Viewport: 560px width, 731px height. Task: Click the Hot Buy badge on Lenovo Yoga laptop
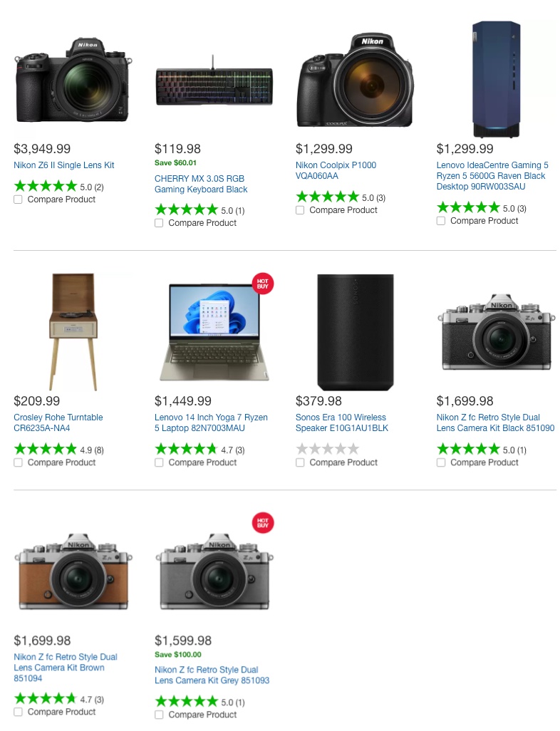click(263, 283)
